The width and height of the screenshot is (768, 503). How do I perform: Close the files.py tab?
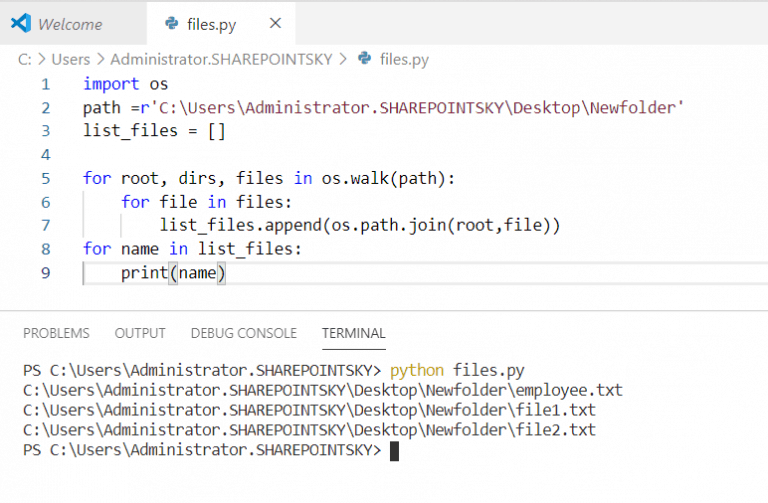tap(275, 23)
